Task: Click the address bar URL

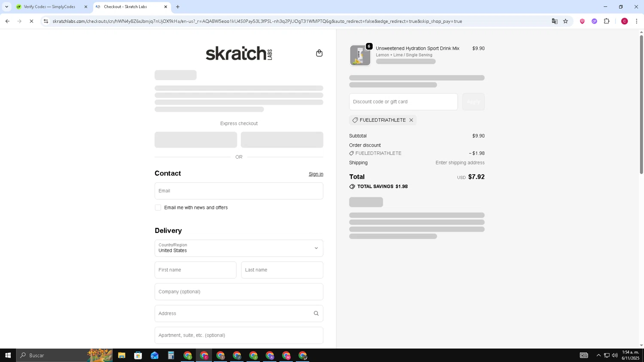Action: point(257,21)
